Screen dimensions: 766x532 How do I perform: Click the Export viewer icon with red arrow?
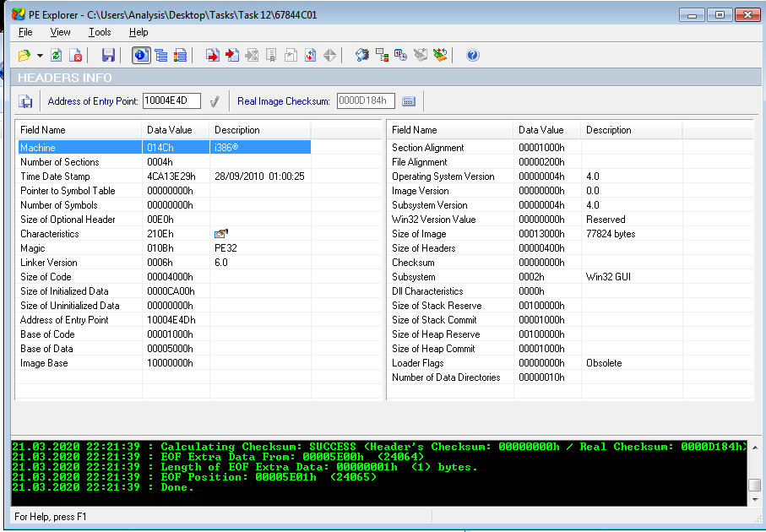[x=212, y=56]
